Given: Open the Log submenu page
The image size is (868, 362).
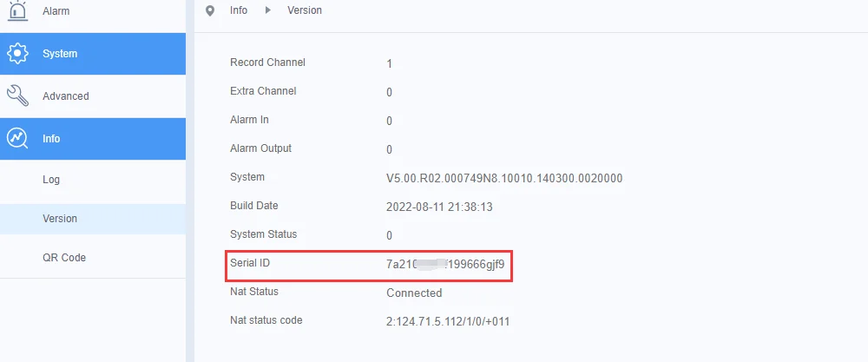Looking at the screenshot, I should tap(93, 180).
